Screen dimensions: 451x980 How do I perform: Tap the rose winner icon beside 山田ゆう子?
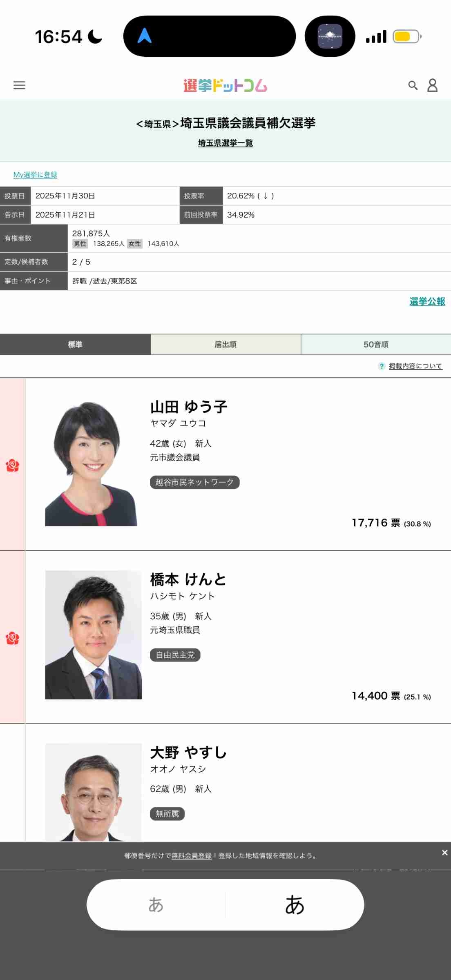12,465
